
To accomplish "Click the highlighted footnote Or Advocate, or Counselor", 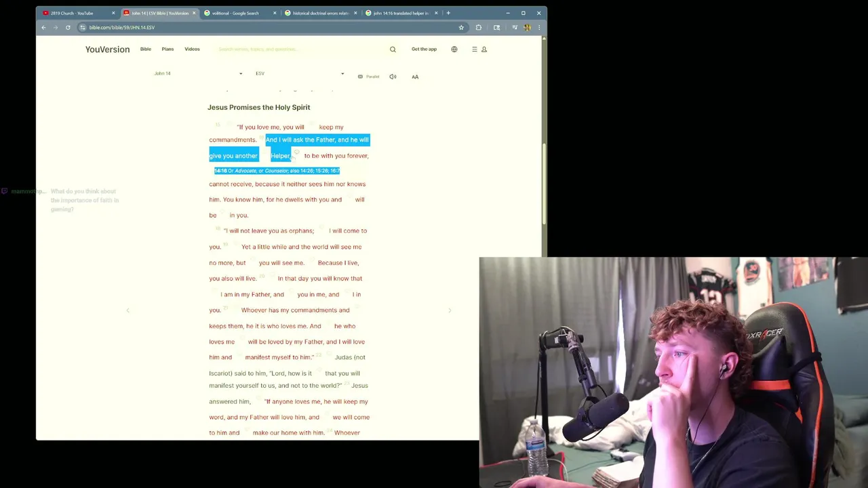I will (277, 171).
